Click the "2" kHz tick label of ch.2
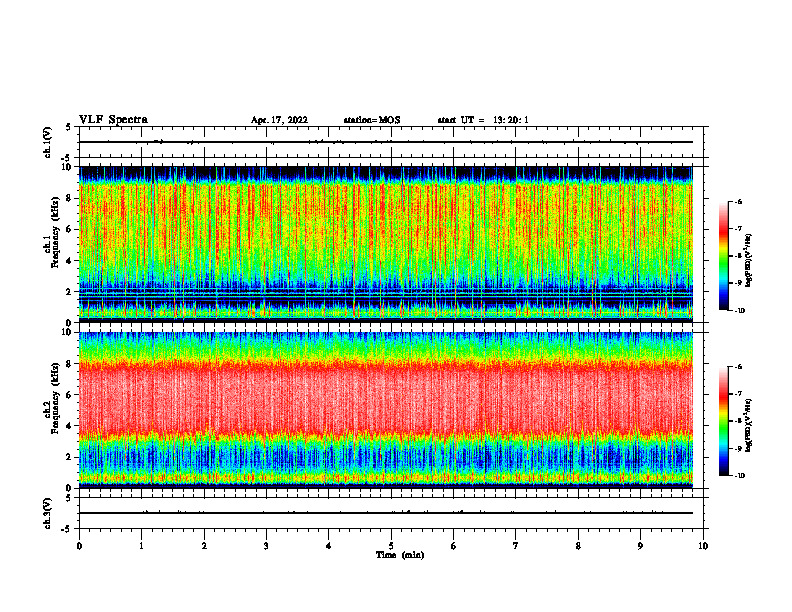 coord(70,457)
